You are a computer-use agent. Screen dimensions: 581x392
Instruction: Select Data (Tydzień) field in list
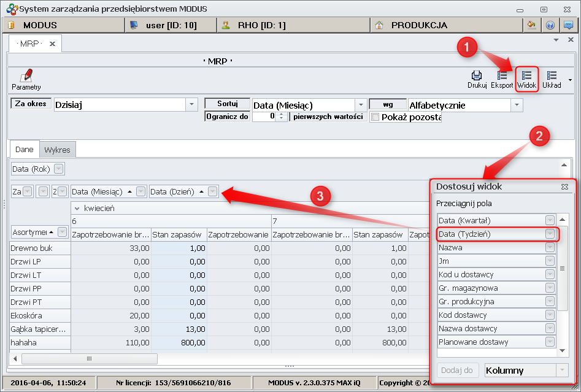[491, 234]
